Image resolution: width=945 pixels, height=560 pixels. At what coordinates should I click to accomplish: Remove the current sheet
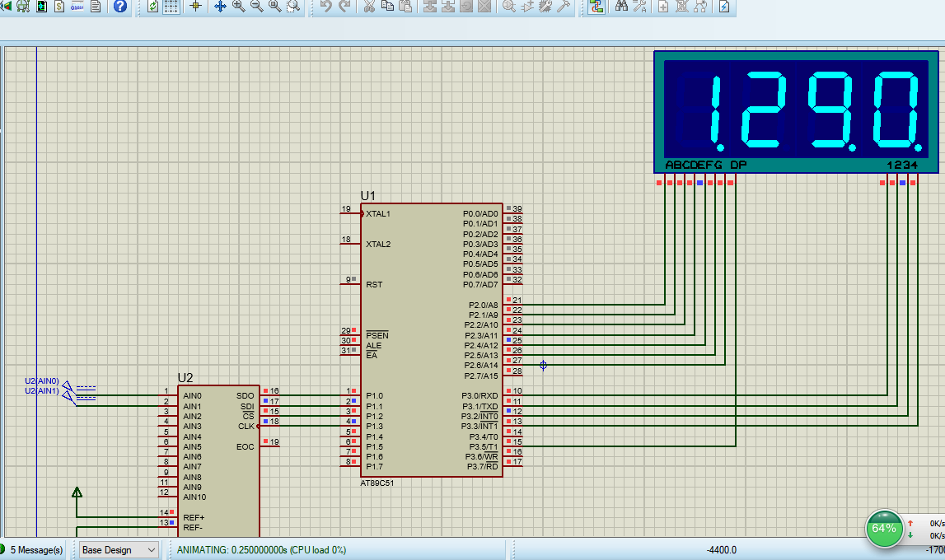(x=681, y=7)
